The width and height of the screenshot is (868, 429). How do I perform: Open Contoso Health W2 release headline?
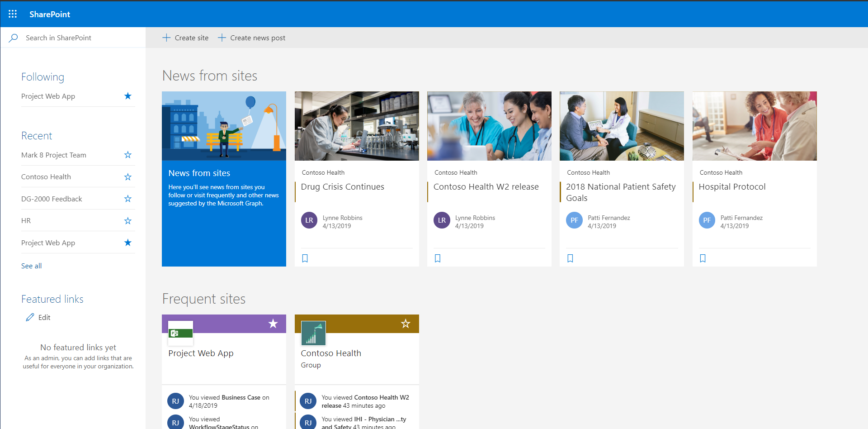pos(486,186)
